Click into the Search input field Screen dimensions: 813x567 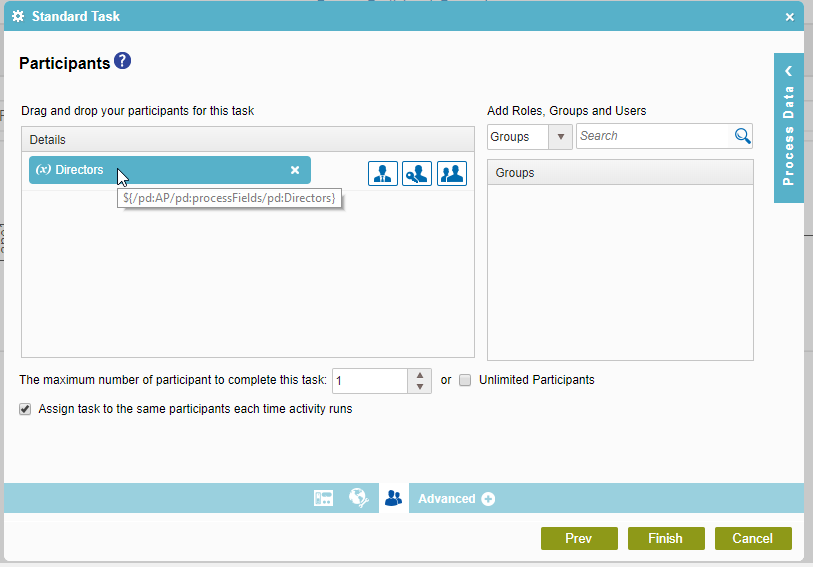[654, 136]
